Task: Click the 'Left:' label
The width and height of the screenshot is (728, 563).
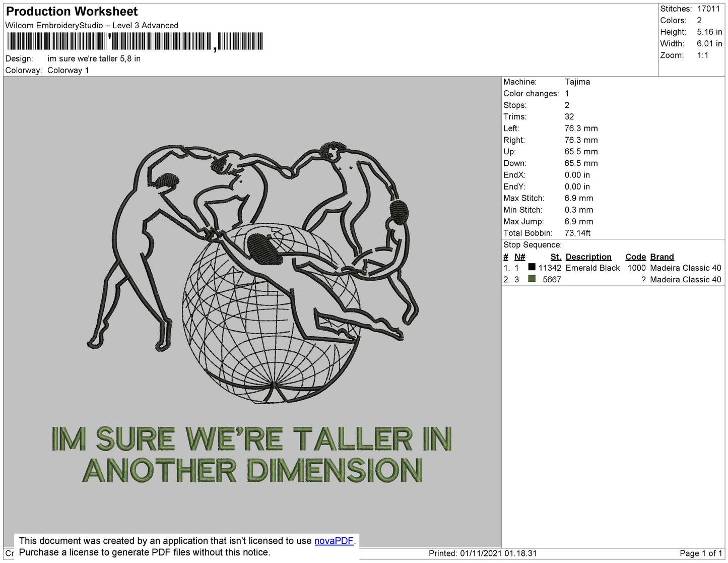Action: tap(511, 129)
